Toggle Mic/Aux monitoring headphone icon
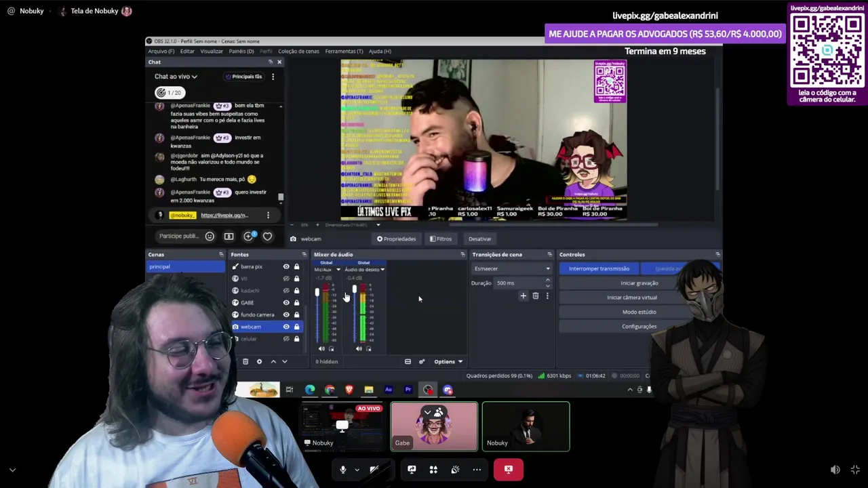868x488 pixels. [x=331, y=348]
